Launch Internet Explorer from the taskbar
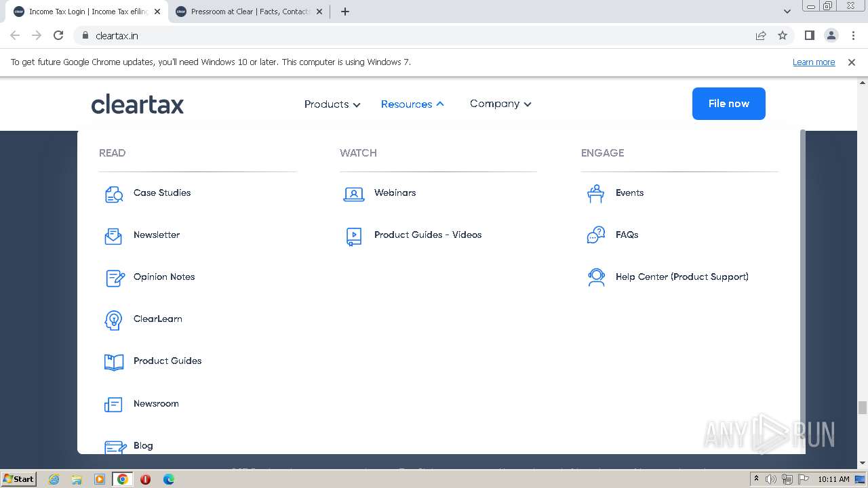The width and height of the screenshot is (868, 488). pos(54,479)
